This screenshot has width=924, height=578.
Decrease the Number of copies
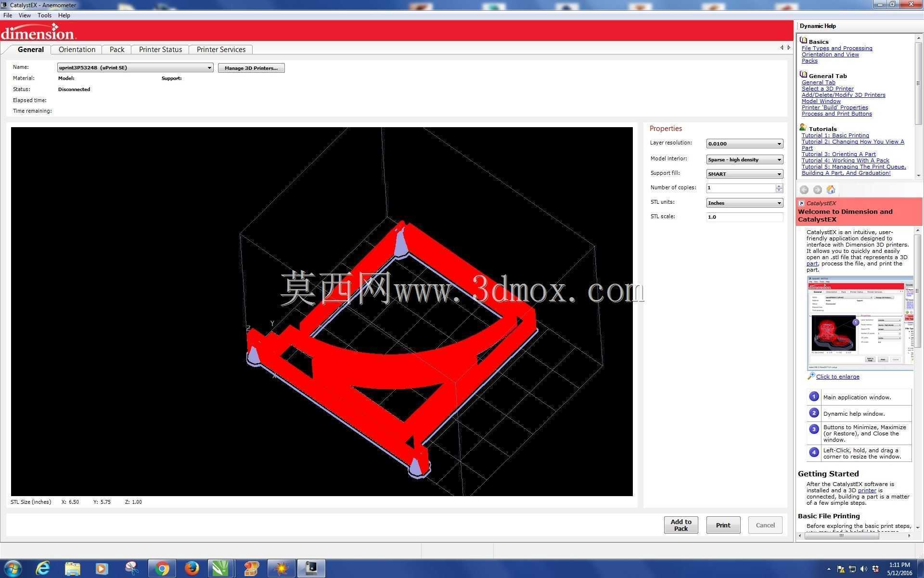pyautogui.click(x=779, y=190)
